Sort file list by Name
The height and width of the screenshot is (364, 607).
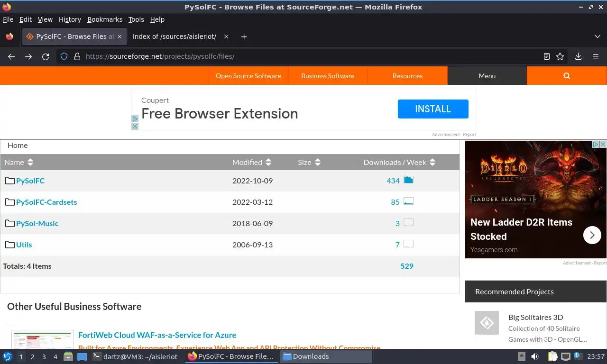(18, 162)
